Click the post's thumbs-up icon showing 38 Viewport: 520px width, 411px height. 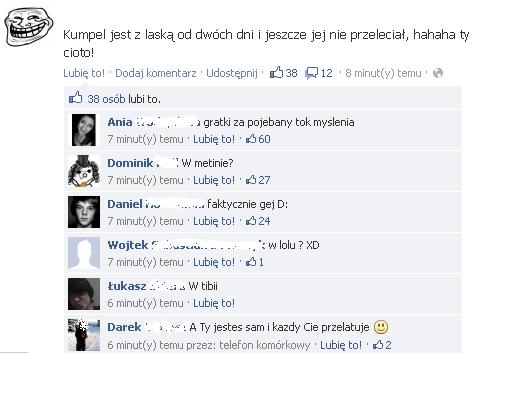[276, 72]
